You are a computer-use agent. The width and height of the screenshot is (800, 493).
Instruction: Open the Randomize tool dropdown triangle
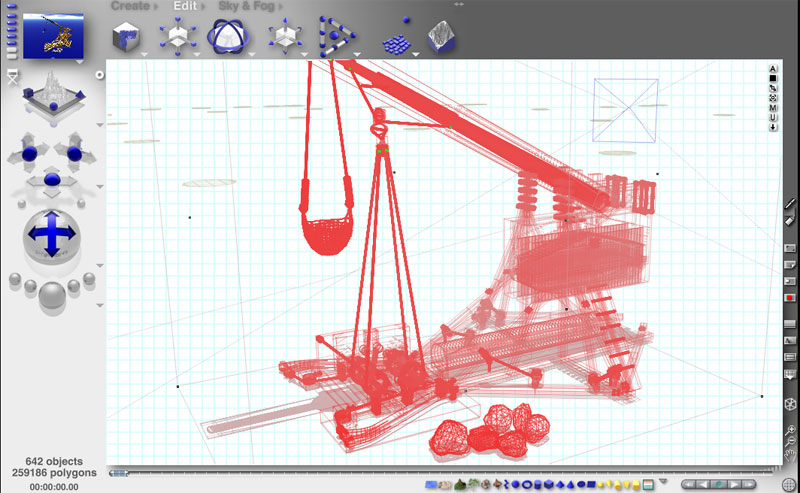[x=416, y=54]
